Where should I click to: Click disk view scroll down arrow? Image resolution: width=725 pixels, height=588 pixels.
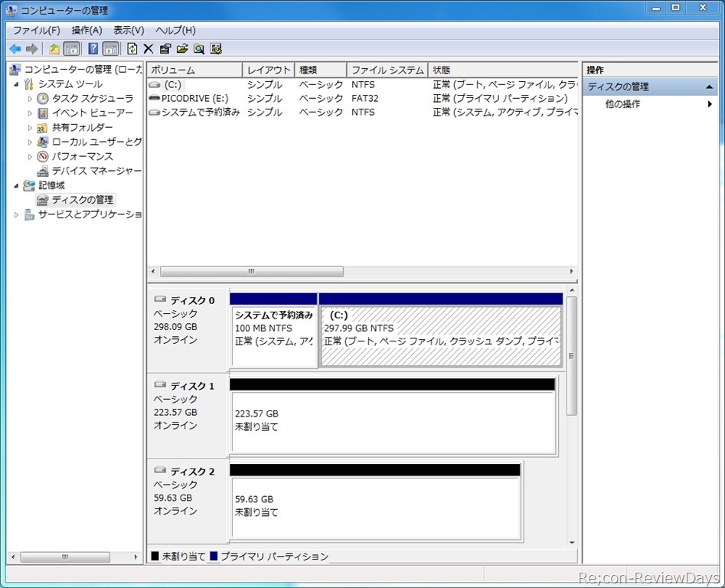[x=572, y=543]
